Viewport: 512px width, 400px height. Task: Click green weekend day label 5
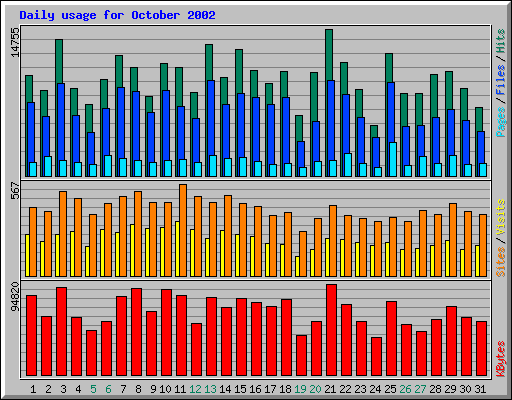[93, 389]
